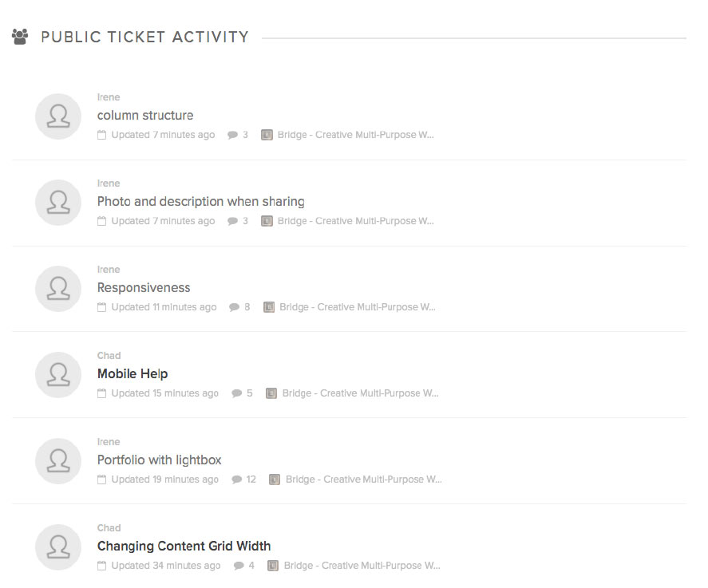Click the item thumbnail icon on Mobile Help row
This screenshot has width=708, height=588.
click(x=271, y=393)
